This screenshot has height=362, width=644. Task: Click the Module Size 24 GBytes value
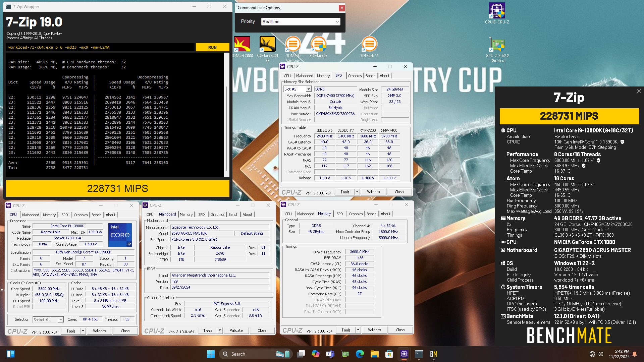[x=394, y=89]
